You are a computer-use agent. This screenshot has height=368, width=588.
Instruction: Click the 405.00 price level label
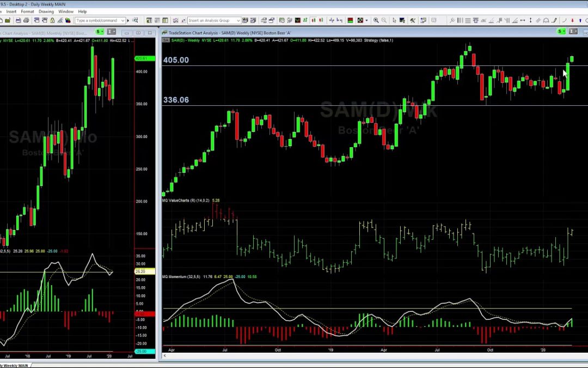[x=176, y=60]
